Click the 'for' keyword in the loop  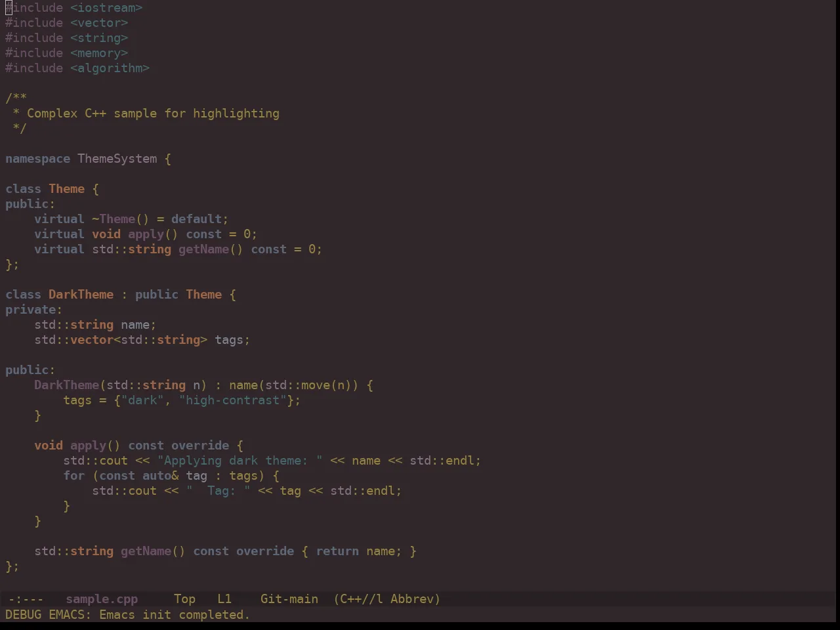pyautogui.click(x=74, y=476)
